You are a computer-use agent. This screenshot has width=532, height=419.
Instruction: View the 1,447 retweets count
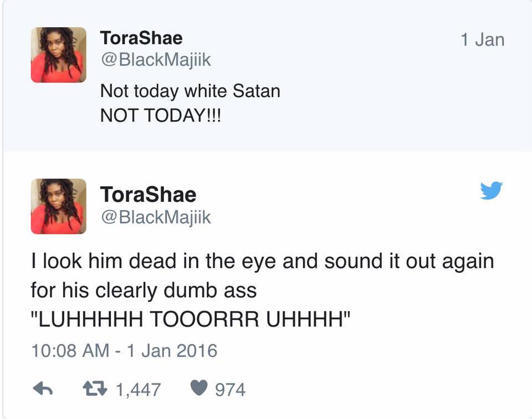[138, 390]
